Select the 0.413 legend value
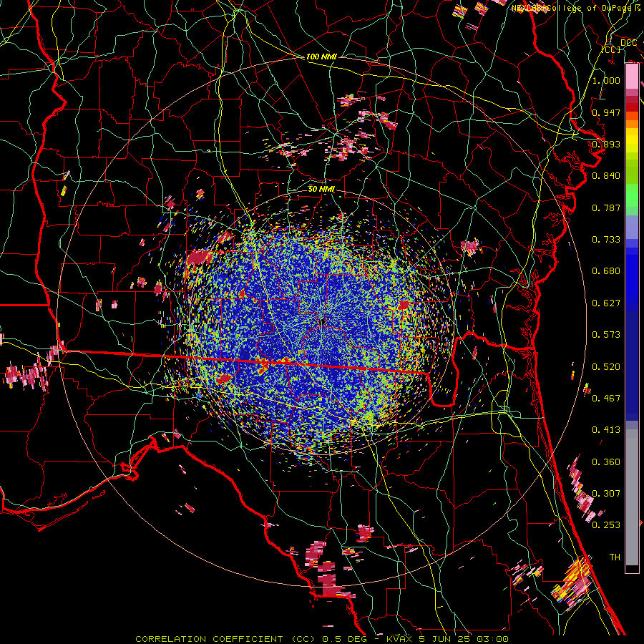Image resolution: width=644 pixels, height=644 pixels. tap(606, 430)
